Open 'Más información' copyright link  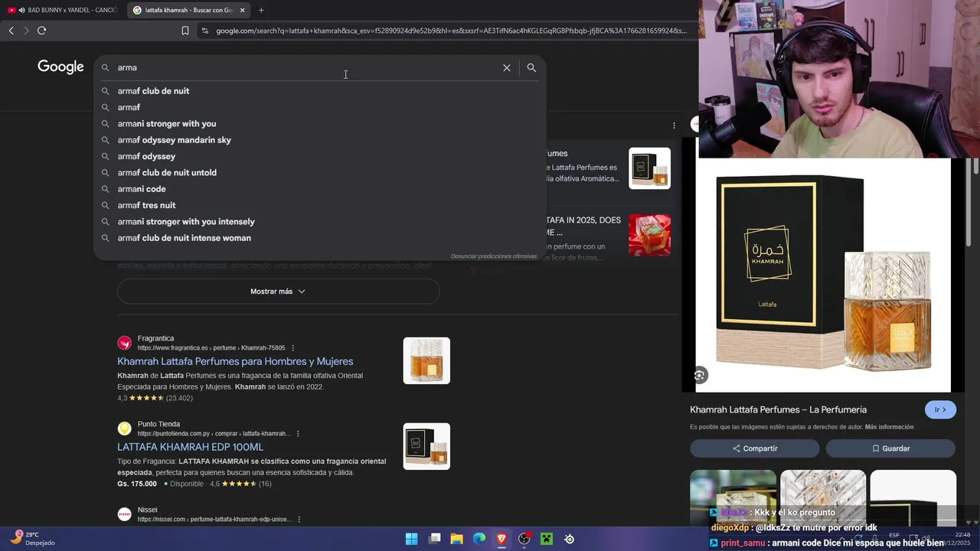tap(889, 427)
